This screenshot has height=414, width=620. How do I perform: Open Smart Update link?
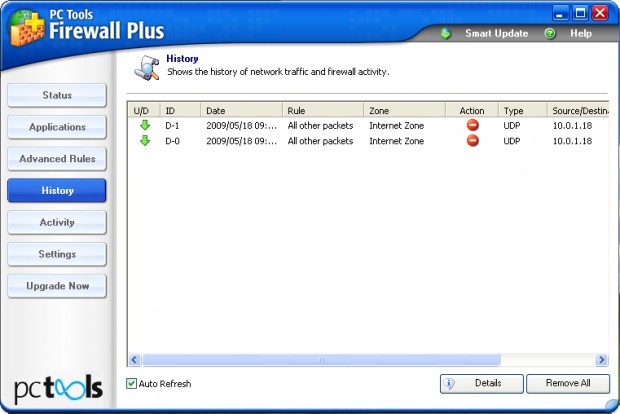pyautogui.click(x=497, y=34)
